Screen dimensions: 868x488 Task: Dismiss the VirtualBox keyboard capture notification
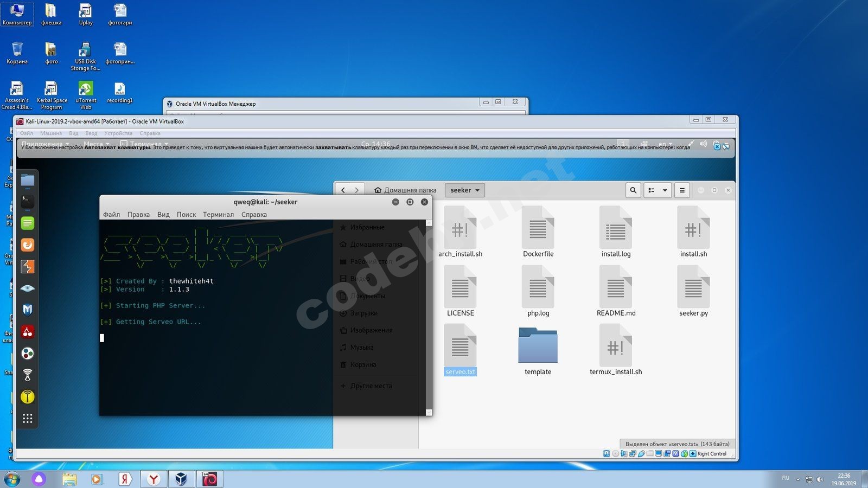click(717, 146)
